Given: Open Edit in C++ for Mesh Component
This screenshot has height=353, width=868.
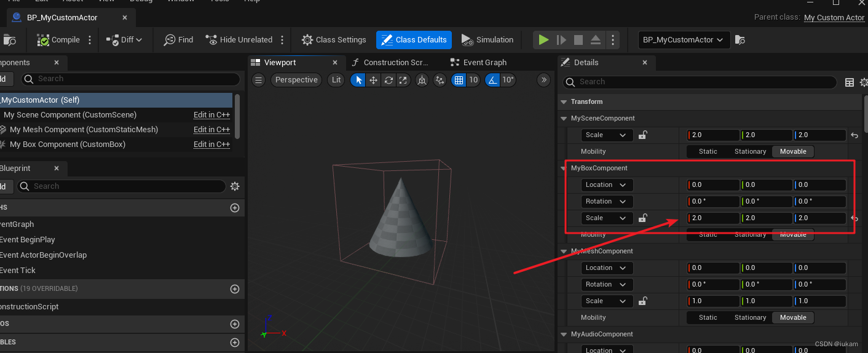Looking at the screenshot, I should (x=211, y=130).
